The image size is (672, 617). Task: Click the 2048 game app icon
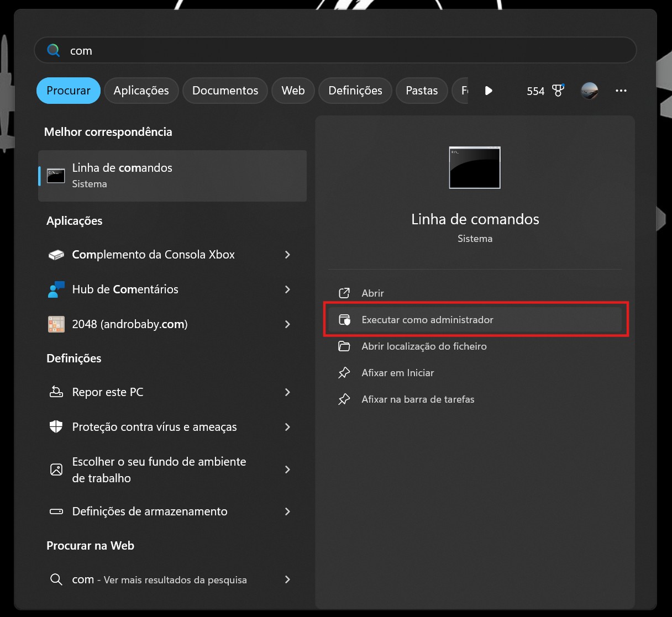coord(56,324)
